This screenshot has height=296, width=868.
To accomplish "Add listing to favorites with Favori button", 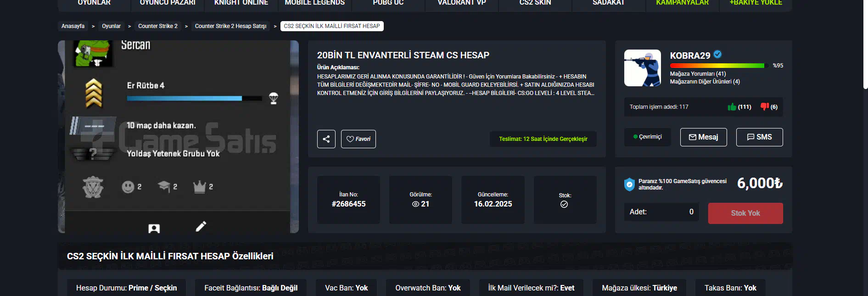I will (358, 139).
